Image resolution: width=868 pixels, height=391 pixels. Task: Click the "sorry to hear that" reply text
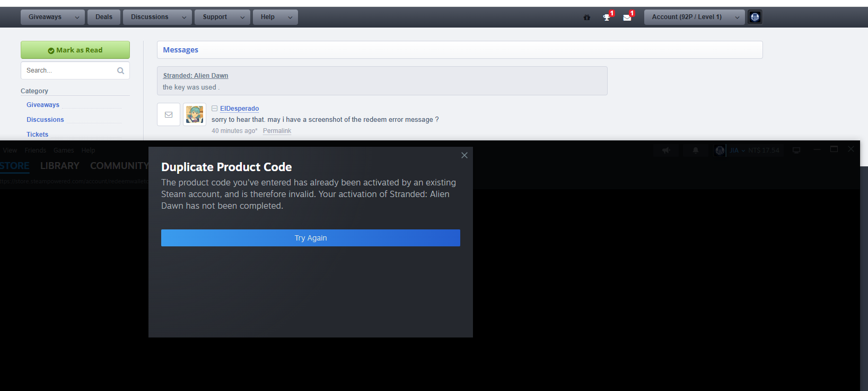pos(325,120)
